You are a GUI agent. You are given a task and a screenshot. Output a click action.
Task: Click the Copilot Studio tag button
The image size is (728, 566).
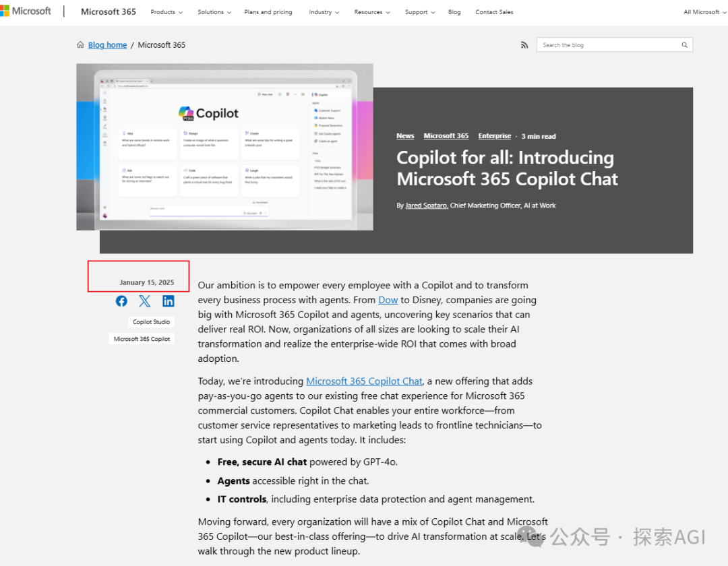pyautogui.click(x=152, y=322)
